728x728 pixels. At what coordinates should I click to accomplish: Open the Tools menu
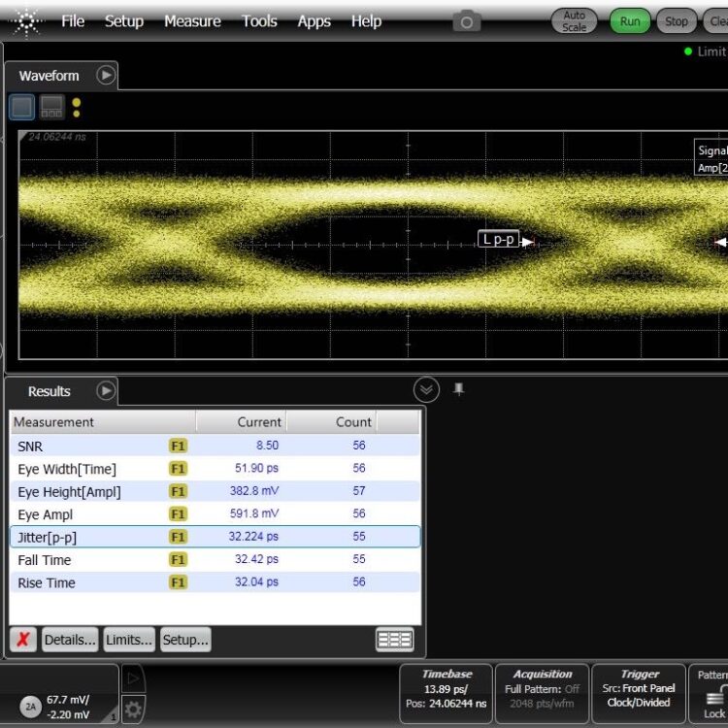[x=259, y=21]
